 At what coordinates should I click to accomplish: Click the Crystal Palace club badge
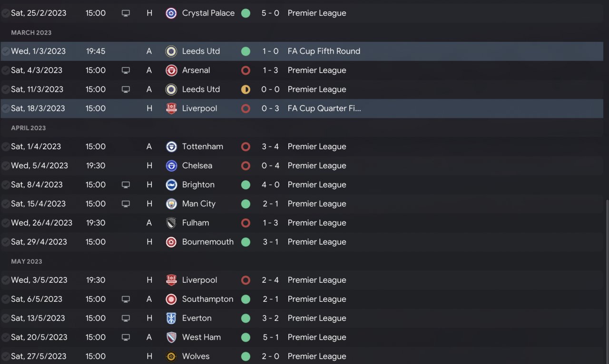coord(171,13)
